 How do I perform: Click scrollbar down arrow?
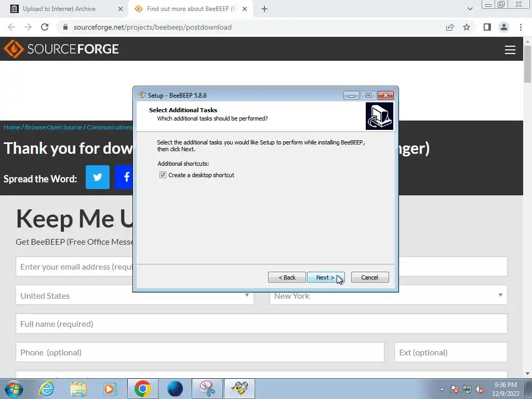tap(527, 374)
